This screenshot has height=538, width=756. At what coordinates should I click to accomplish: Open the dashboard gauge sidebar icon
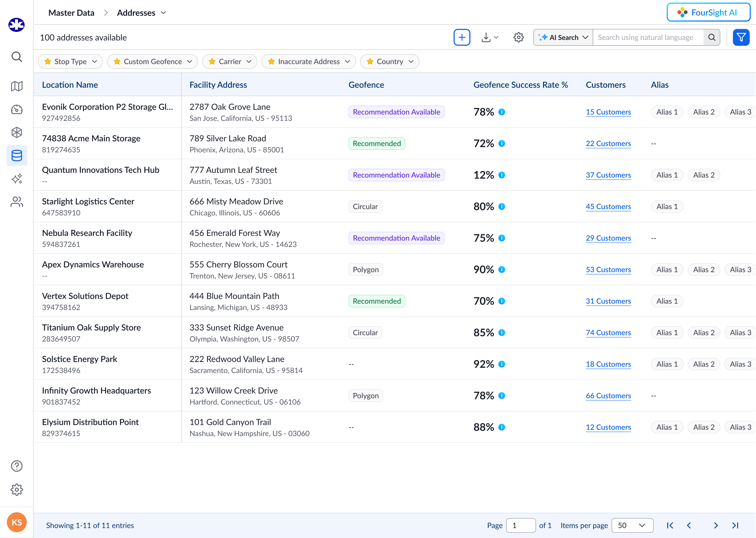(x=17, y=110)
